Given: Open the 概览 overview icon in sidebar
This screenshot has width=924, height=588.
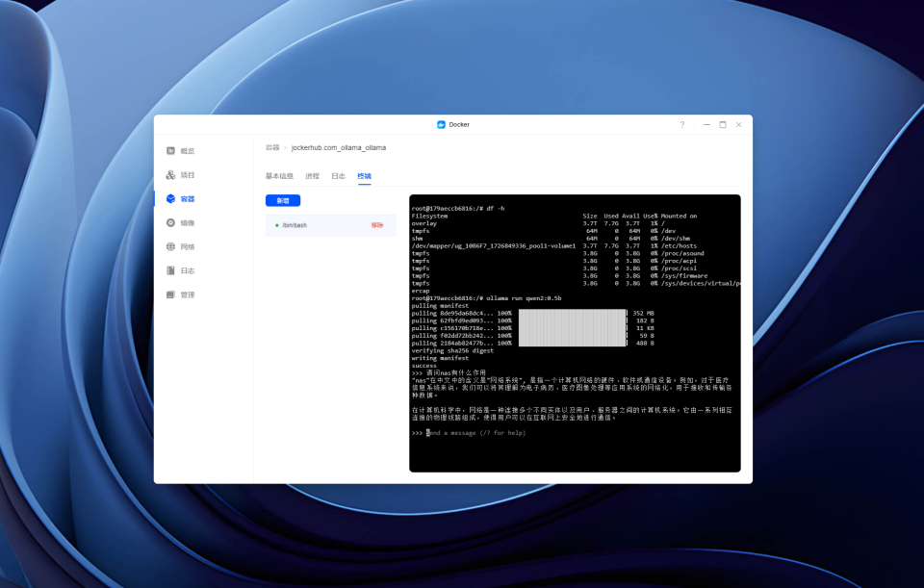Looking at the screenshot, I should pos(170,151).
